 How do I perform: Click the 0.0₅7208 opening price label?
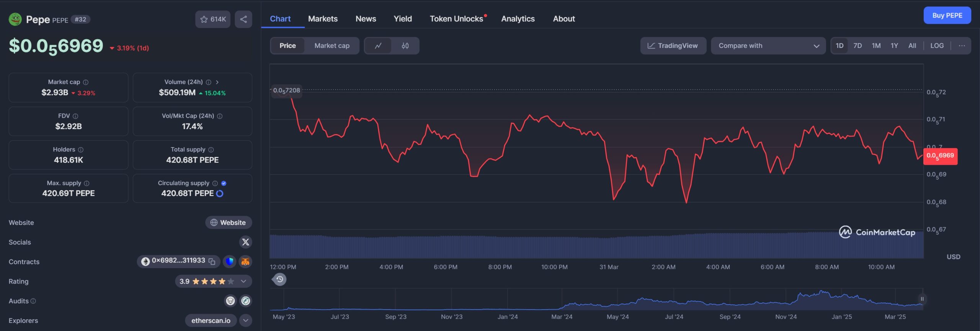point(286,91)
